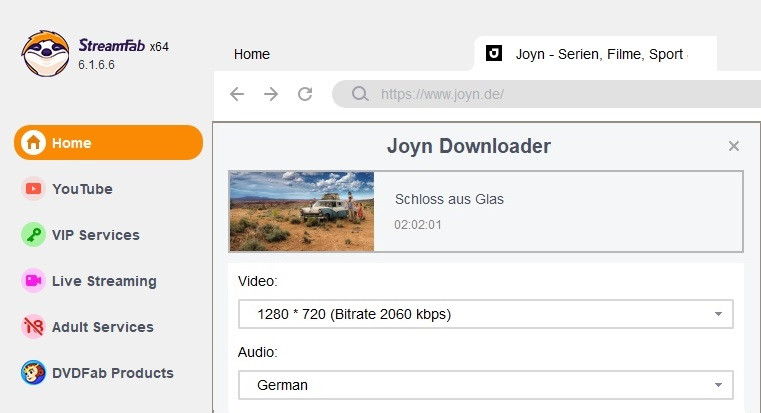Click the StreamFab sloth logo
The height and width of the screenshot is (413, 761).
click(45, 53)
